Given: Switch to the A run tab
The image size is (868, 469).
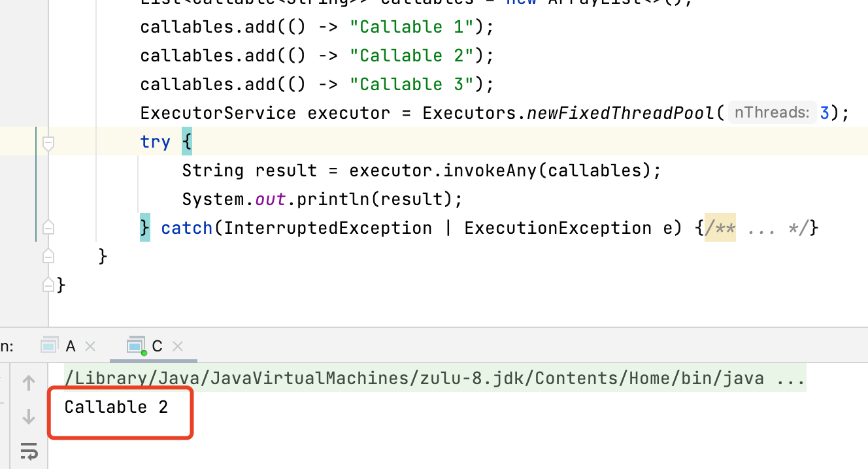Looking at the screenshot, I should pos(71,346).
